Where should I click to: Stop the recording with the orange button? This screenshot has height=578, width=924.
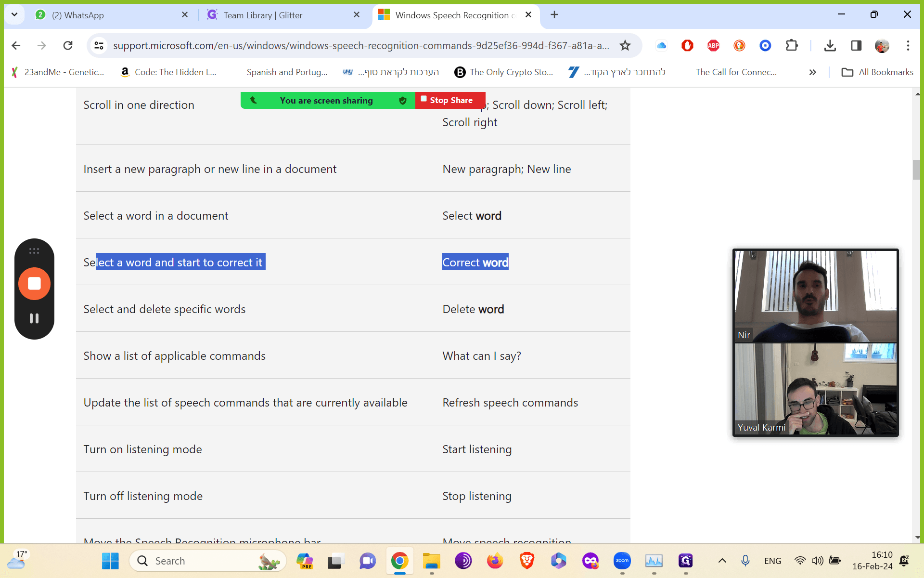click(34, 284)
